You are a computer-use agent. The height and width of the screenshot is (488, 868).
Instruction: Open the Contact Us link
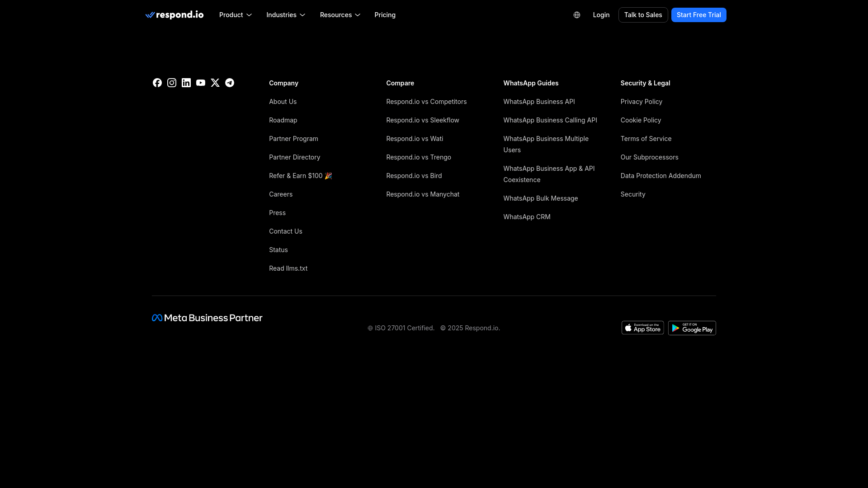286,231
